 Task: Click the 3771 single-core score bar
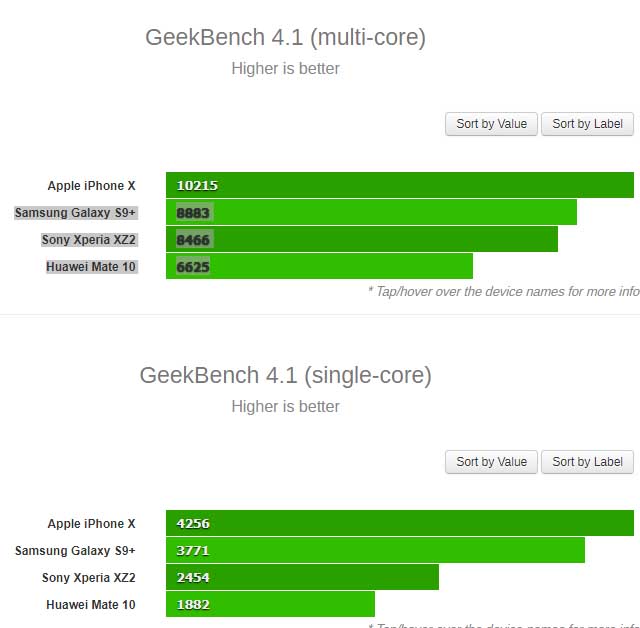click(375, 550)
